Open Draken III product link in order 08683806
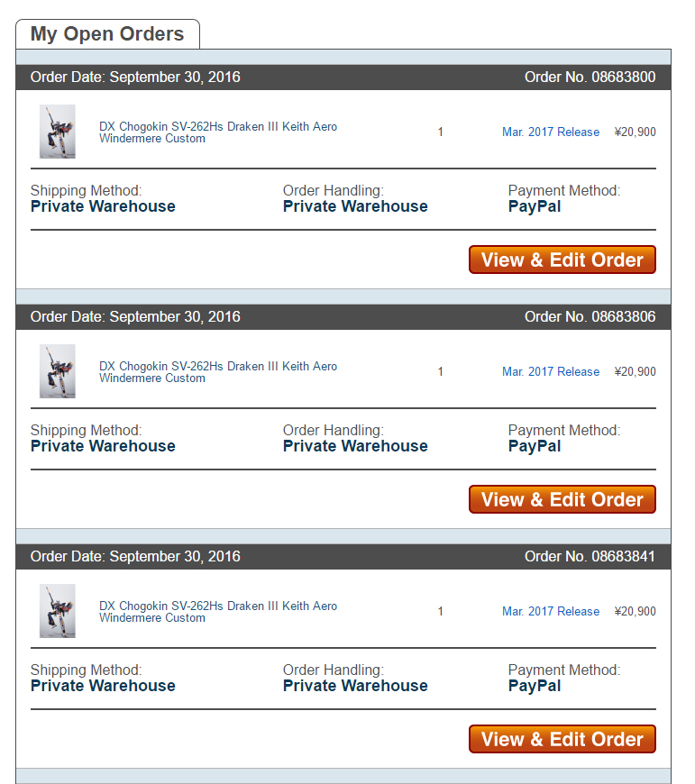The height and width of the screenshot is (784, 695). pyautogui.click(x=218, y=372)
